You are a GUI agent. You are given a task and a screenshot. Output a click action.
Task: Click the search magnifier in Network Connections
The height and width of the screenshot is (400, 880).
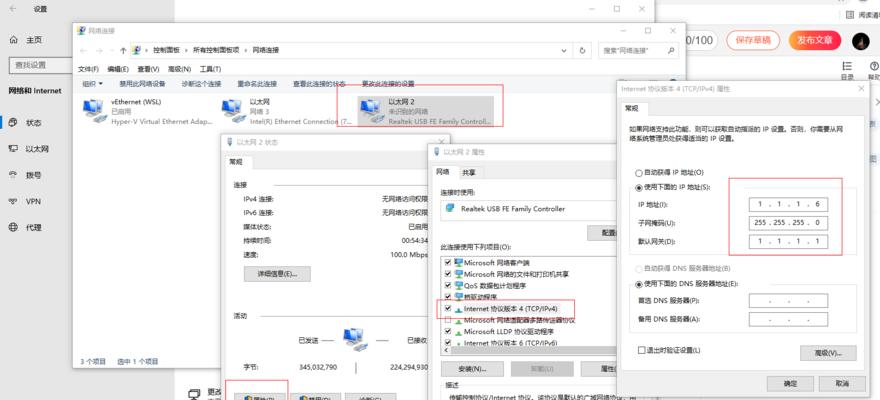pos(671,50)
